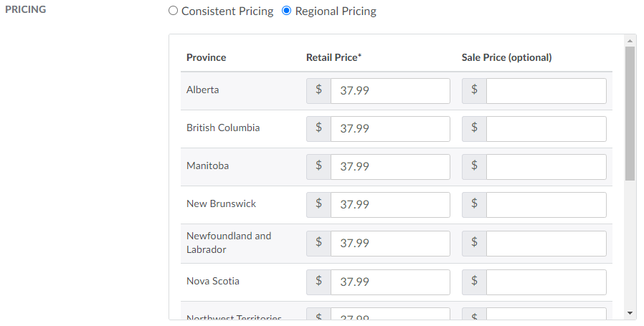Click the Alberta retail price field
The image size is (644, 326).
click(389, 91)
